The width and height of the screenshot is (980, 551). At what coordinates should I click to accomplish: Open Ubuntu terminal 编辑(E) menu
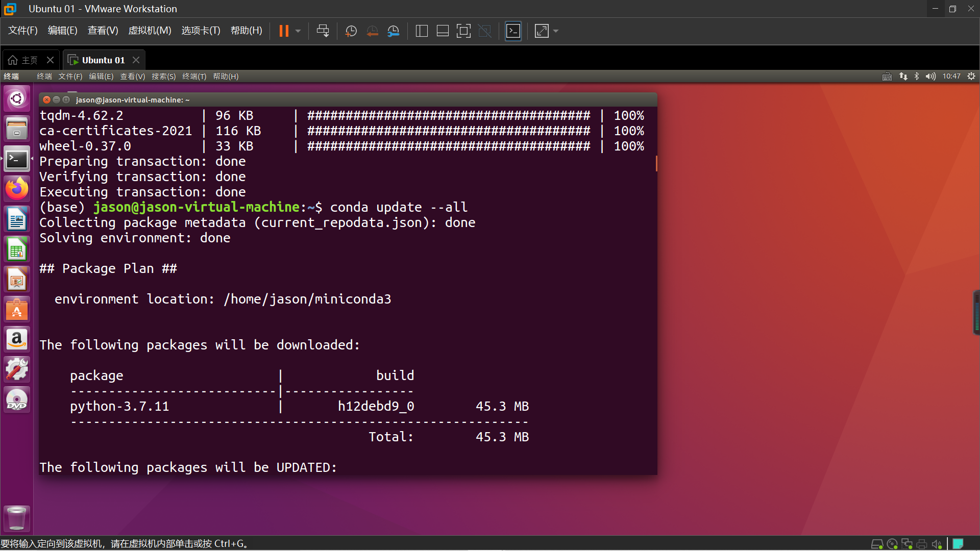click(101, 77)
